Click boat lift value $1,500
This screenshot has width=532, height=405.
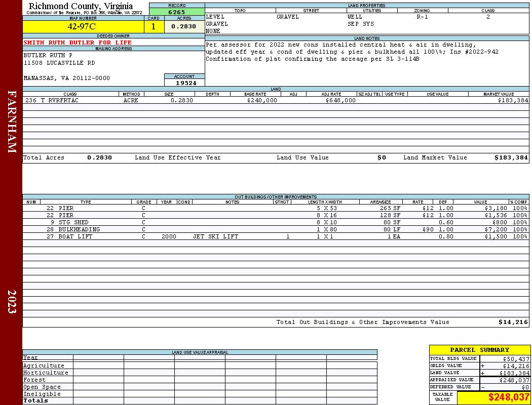[x=496, y=237]
